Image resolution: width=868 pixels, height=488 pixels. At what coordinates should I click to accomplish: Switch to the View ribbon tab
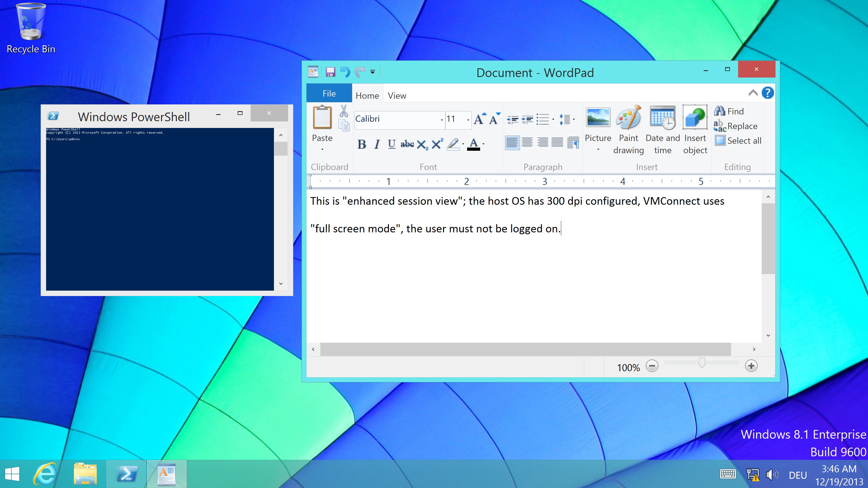397,96
